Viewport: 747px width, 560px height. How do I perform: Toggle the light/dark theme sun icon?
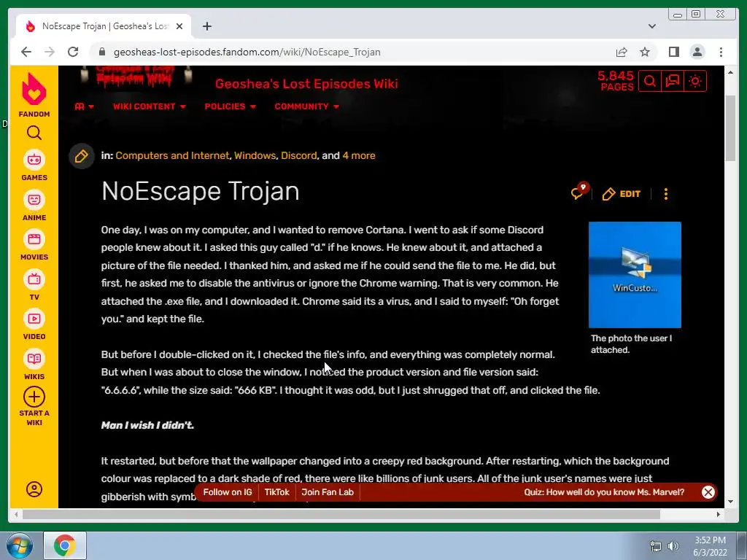[695, 81]
